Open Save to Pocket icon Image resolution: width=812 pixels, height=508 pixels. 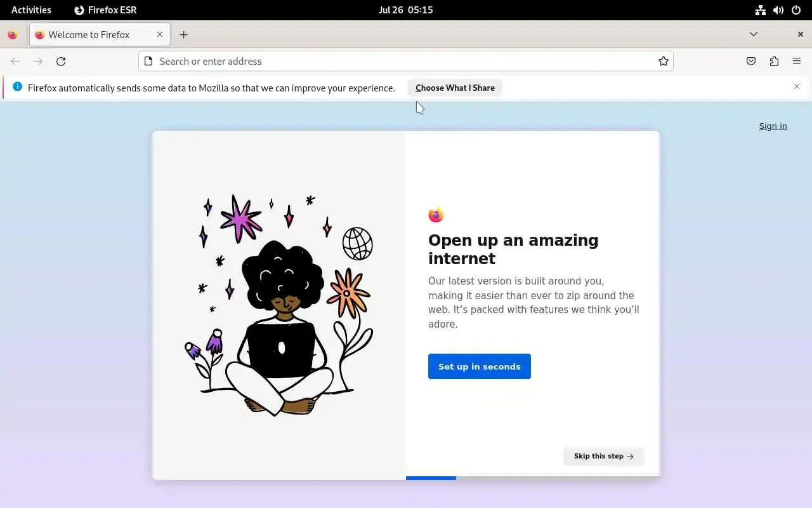click(751, 62)
